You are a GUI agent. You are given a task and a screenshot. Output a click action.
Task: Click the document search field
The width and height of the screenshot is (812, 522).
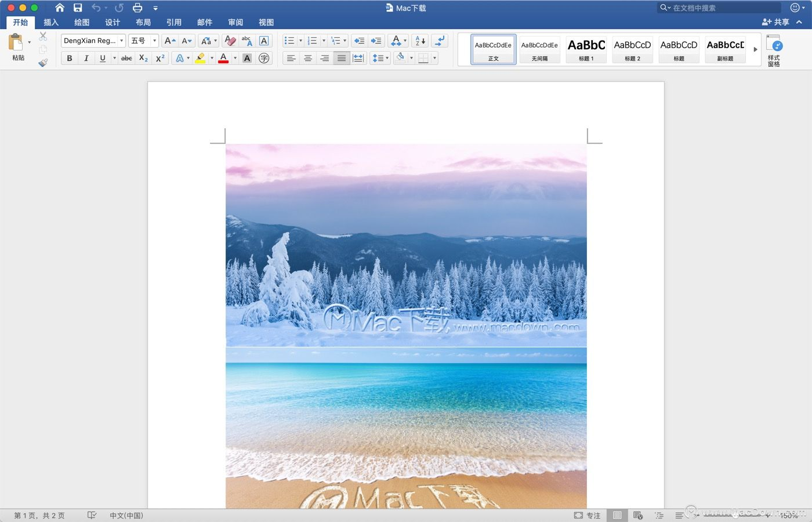pos(719,8)
